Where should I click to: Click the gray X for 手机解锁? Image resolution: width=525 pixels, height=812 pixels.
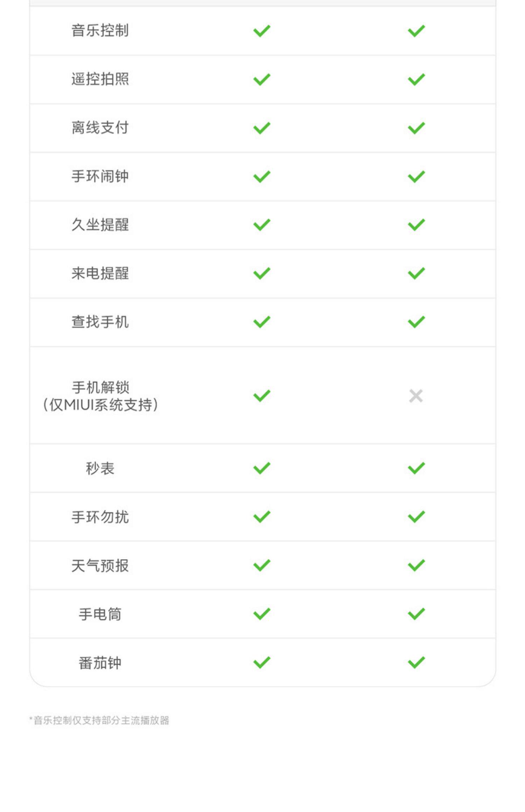(x=416, y=396)
